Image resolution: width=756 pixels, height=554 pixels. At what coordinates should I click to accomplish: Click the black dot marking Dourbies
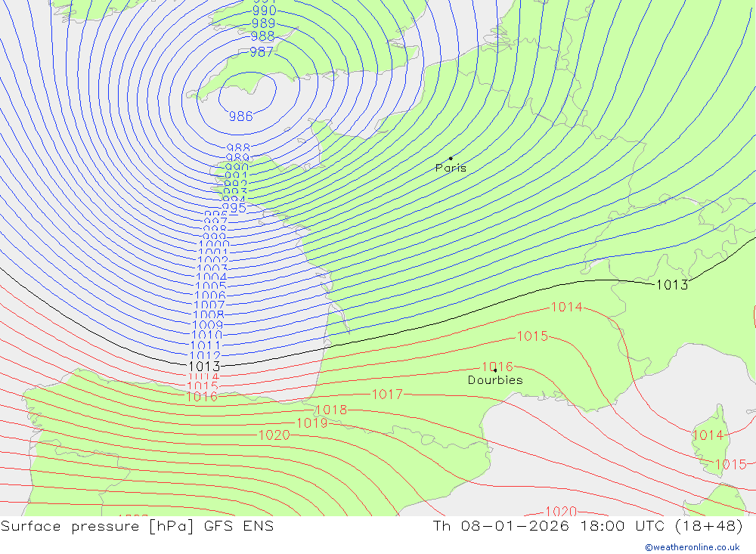coord(495,370)
